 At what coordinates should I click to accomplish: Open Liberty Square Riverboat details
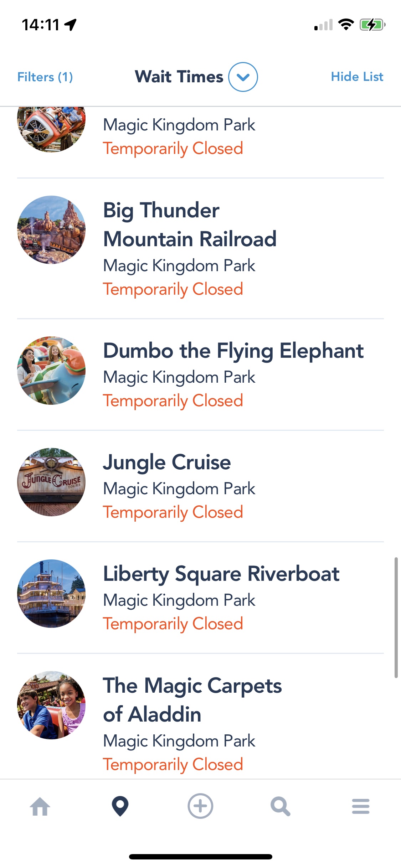(200, 598)
